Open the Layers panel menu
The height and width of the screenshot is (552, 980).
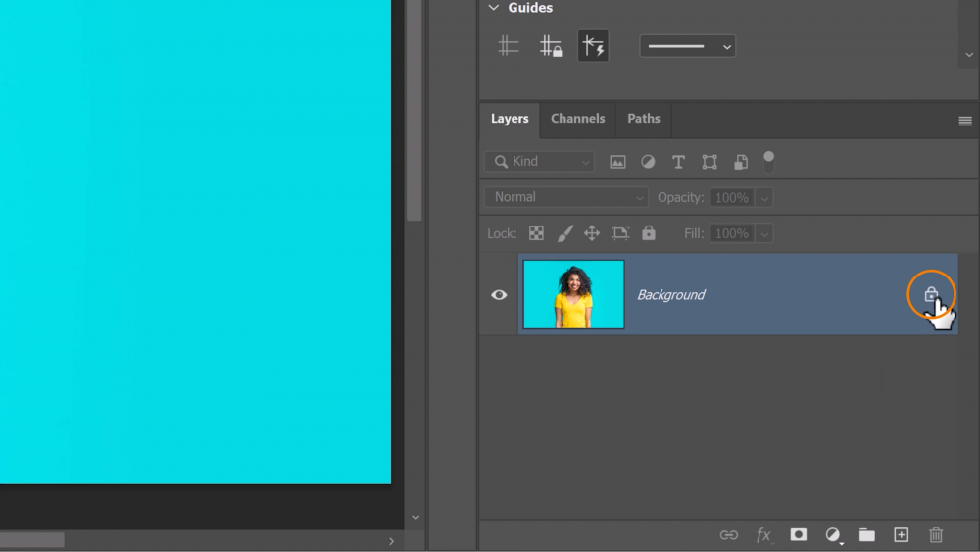pos(965,122)
